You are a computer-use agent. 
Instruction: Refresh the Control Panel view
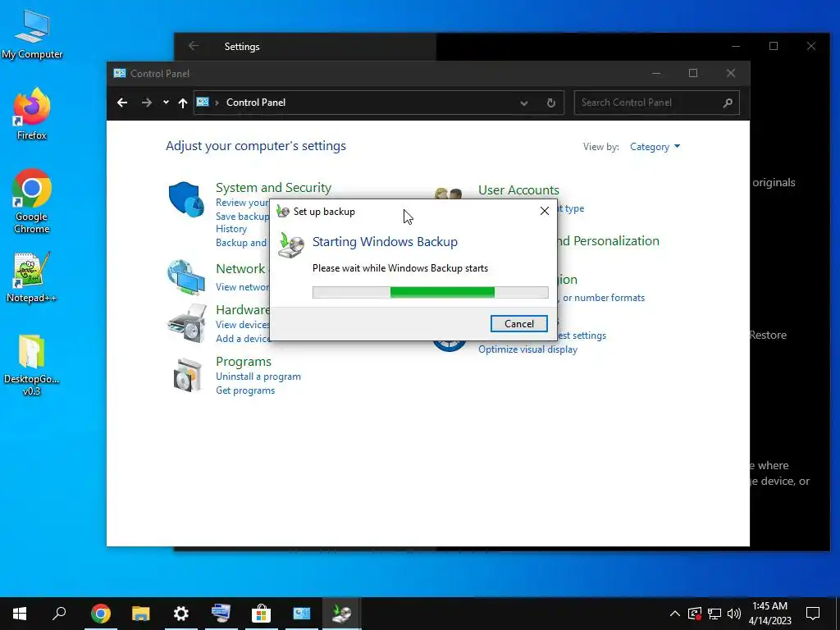tap(550, 103)
